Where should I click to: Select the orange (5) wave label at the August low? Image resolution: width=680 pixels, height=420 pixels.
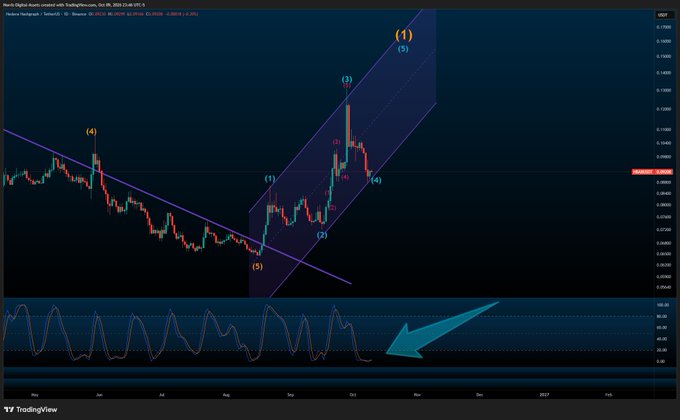coord(258,266)
